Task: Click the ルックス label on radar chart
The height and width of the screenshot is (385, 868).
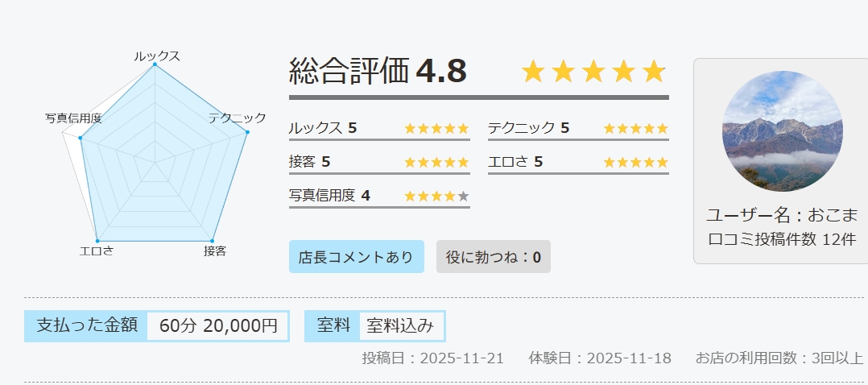Action: point(157,56)
